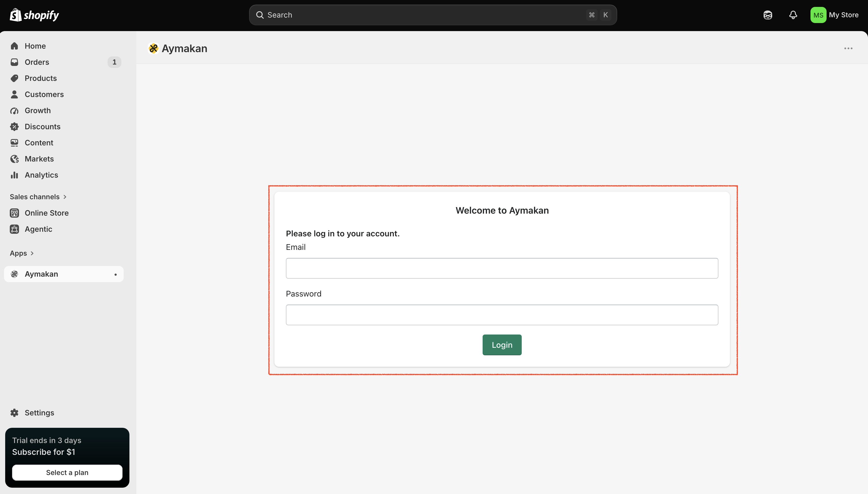Open the three-dot more actions menu

848,49
